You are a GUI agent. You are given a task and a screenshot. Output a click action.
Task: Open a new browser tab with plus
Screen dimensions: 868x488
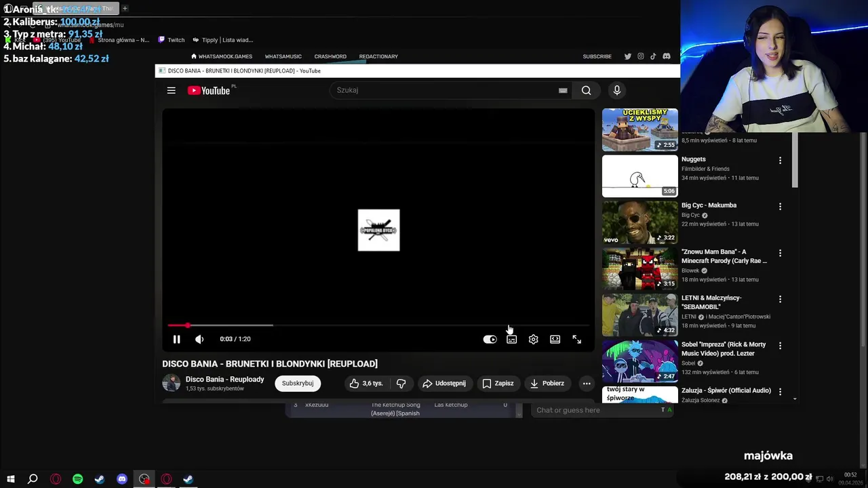click(x=125, y=8)
